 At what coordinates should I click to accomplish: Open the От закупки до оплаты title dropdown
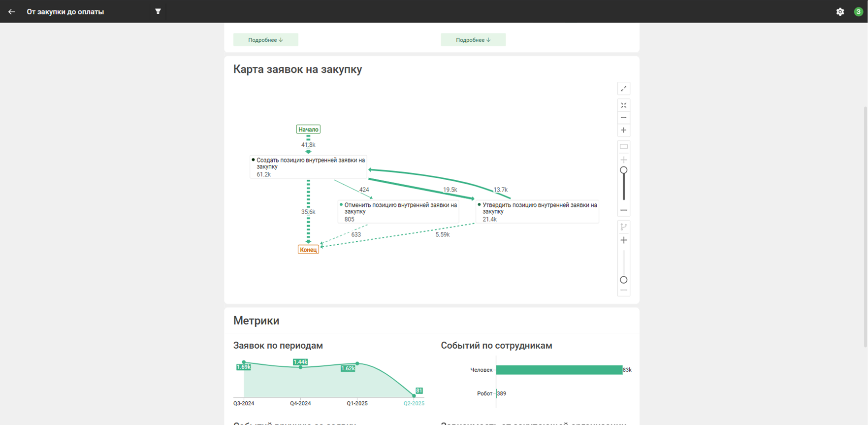[65, 12]
